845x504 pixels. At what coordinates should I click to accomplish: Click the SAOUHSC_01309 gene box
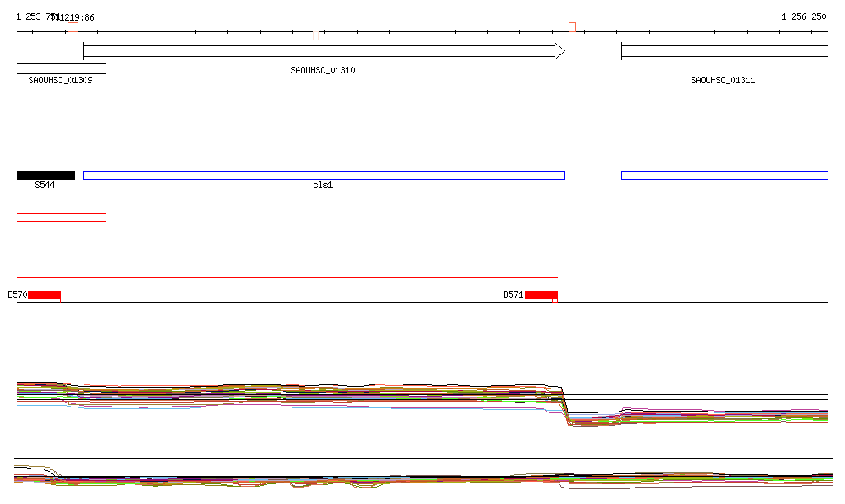[61, 68]
